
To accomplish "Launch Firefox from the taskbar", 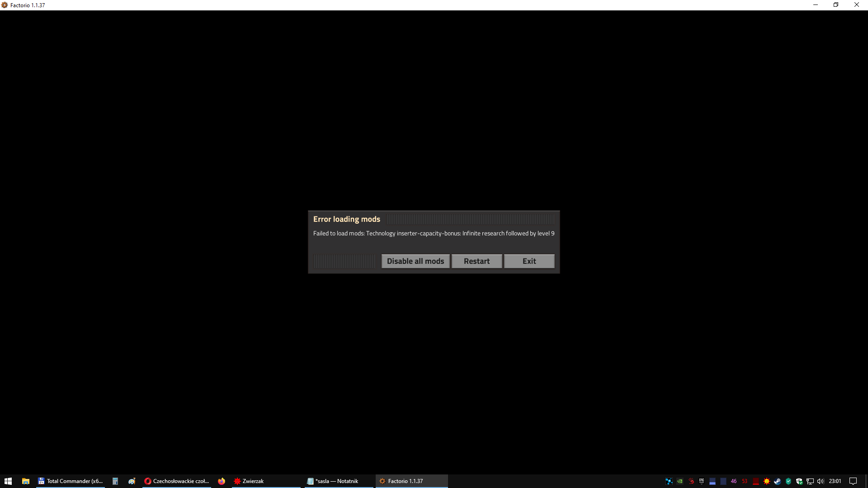I will click(221, 481).
